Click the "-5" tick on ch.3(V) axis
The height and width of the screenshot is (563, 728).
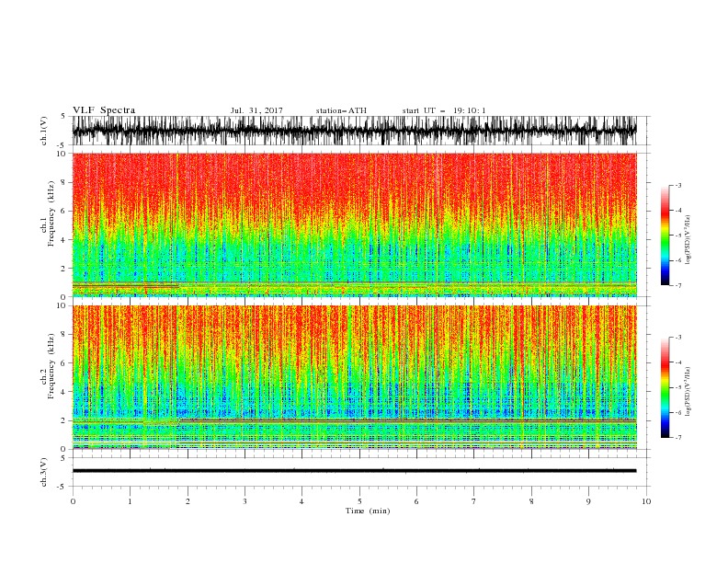tap(62, 487)
